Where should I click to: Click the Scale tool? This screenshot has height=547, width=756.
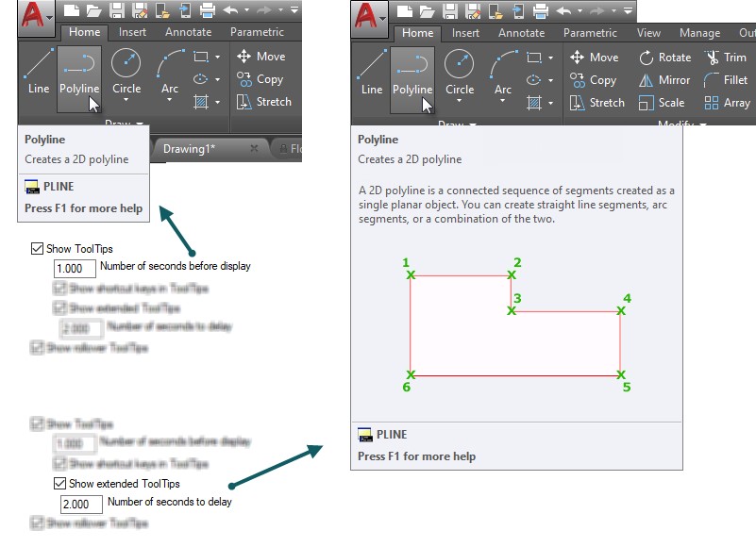tap(662, 103)
